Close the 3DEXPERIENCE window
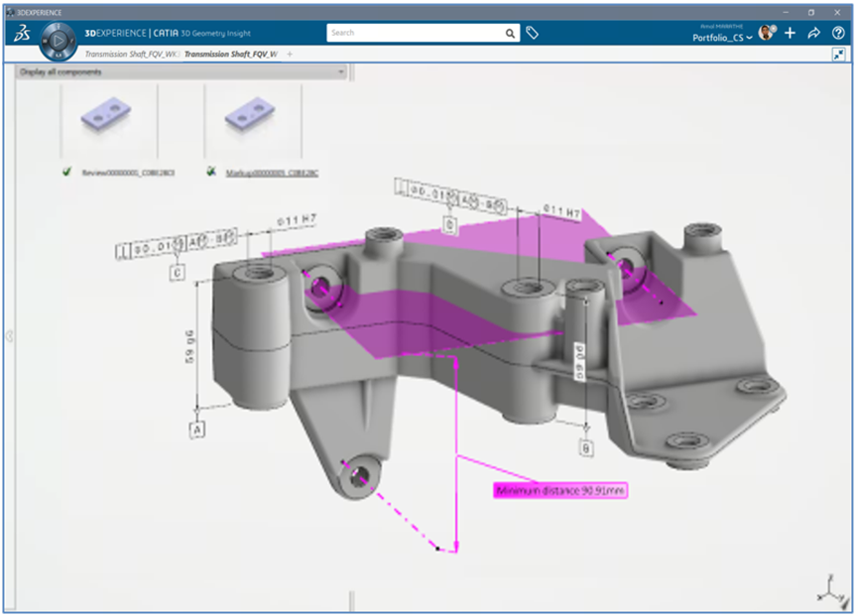 point(837,12)
